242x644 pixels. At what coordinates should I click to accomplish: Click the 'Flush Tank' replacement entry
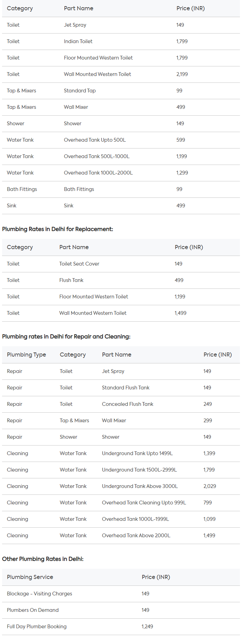coord(71,280)
